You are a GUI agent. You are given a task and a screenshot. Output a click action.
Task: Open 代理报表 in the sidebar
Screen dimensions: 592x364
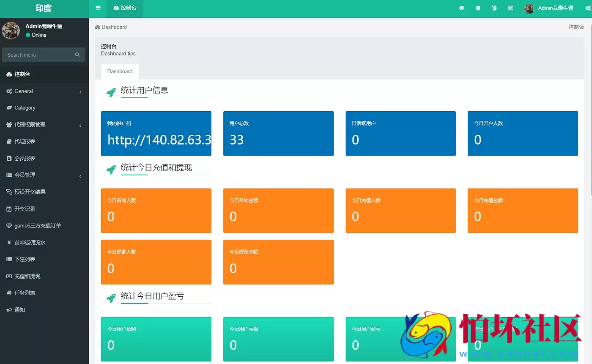click(25, 142)
